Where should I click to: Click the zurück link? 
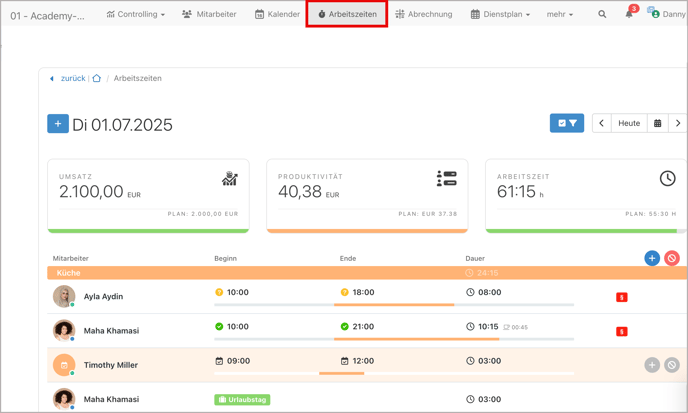tap(72, 78)
